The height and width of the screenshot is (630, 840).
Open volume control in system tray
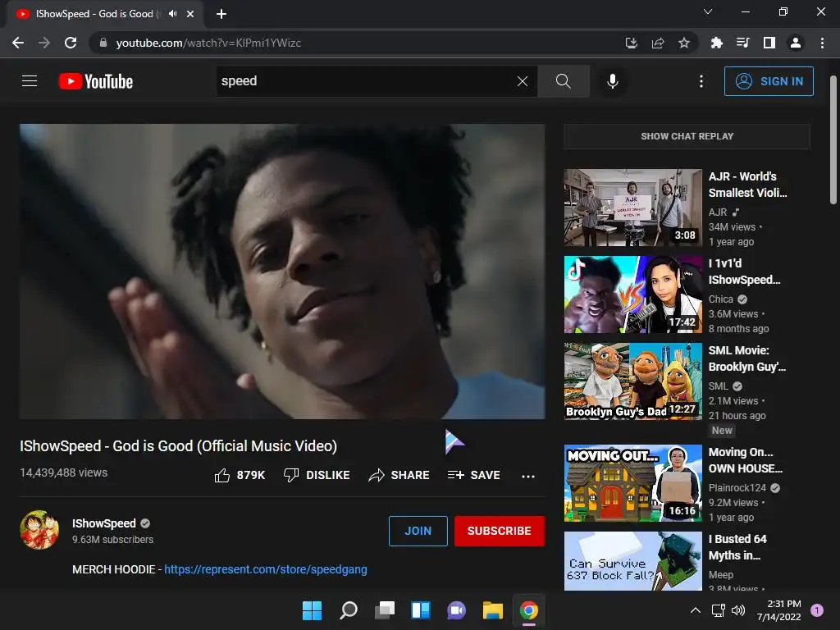738,610
